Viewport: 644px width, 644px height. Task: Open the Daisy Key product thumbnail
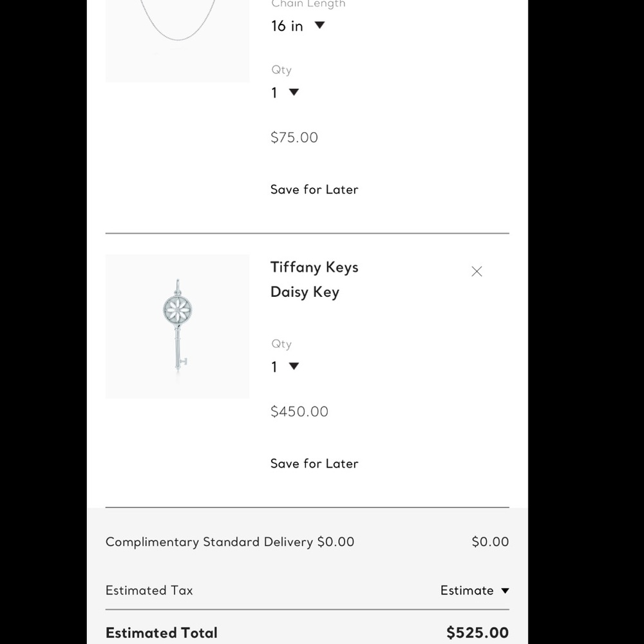click(x=178, y=326)
